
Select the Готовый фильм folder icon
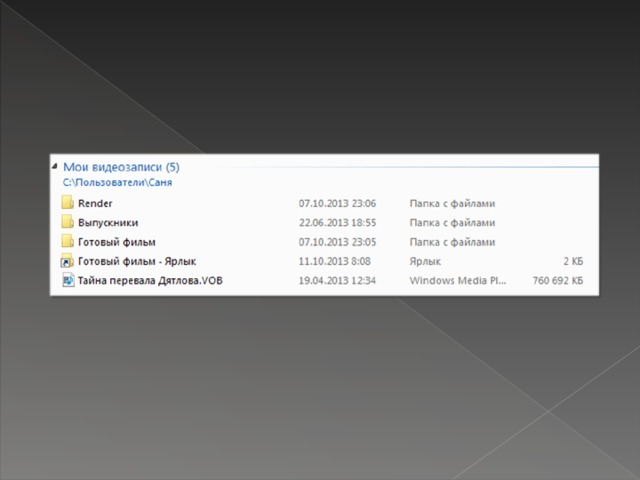[67, 241]
